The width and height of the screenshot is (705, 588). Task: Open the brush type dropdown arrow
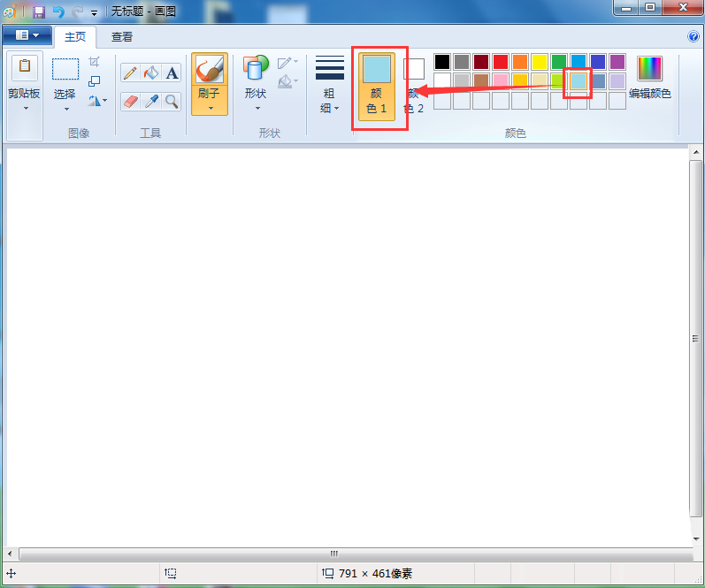[210, 109]
